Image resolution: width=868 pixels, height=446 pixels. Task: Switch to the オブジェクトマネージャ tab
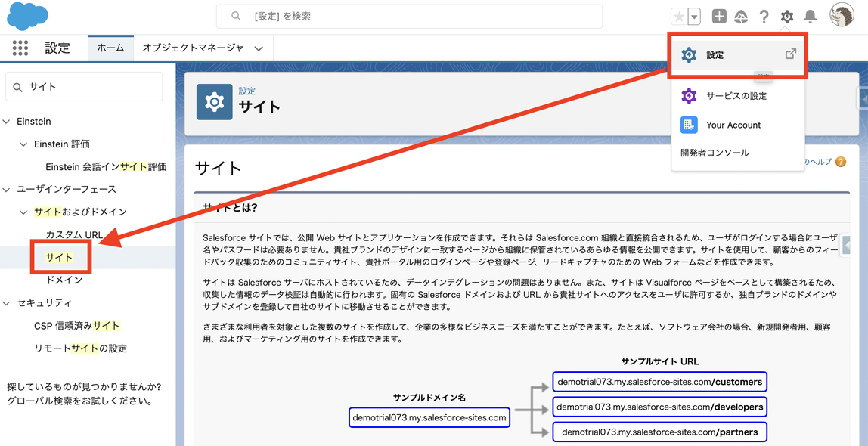(x=194, y=48)
